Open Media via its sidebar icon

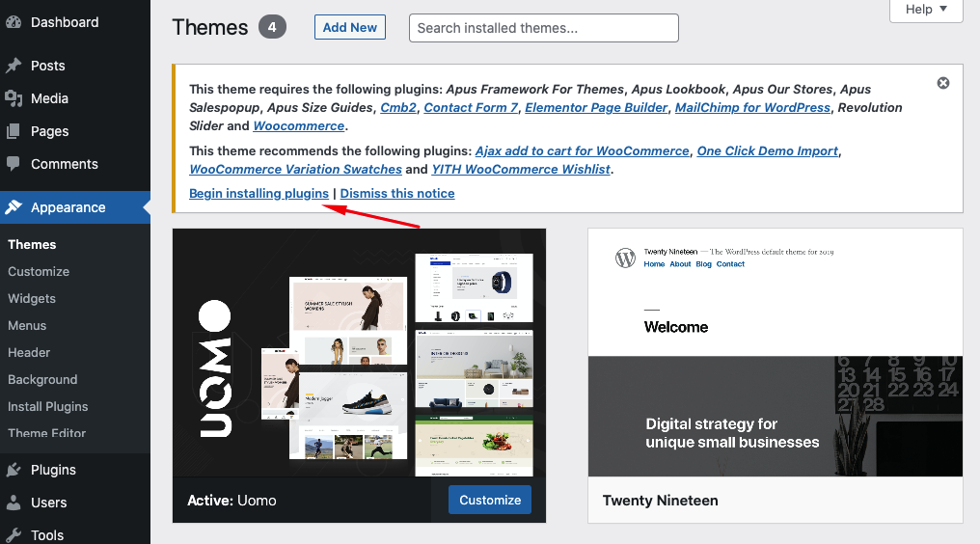[14, 98]
